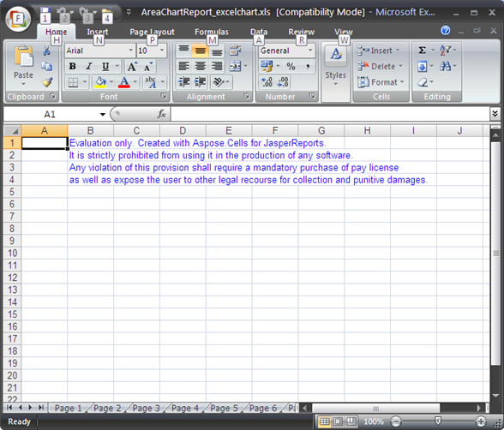Open the Name Box dropdown arrow

103,114
